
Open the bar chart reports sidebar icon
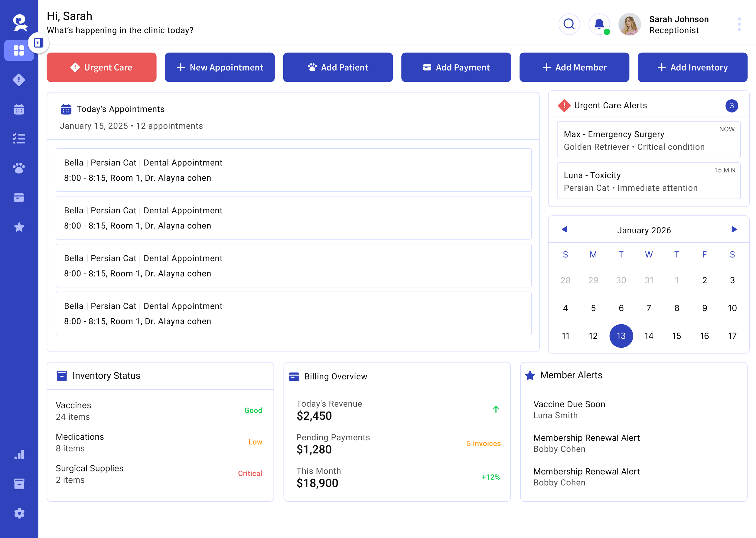[19, 454]
